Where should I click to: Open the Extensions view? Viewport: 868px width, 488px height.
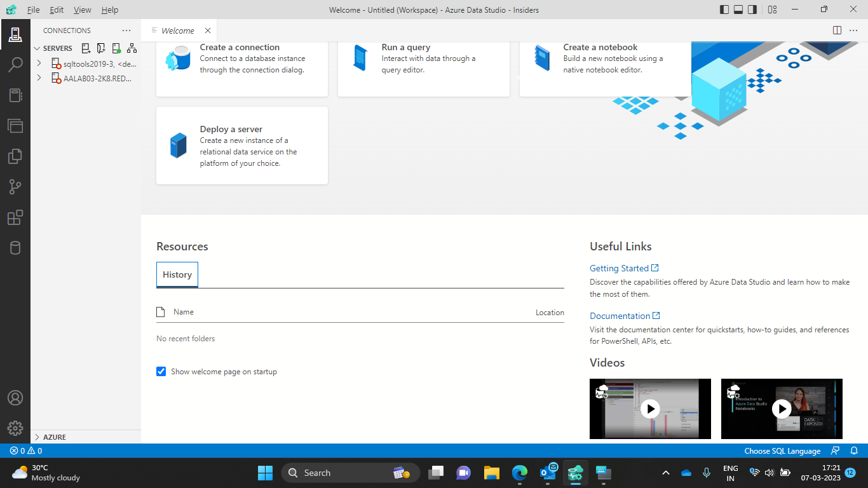(x=15, y=217)
